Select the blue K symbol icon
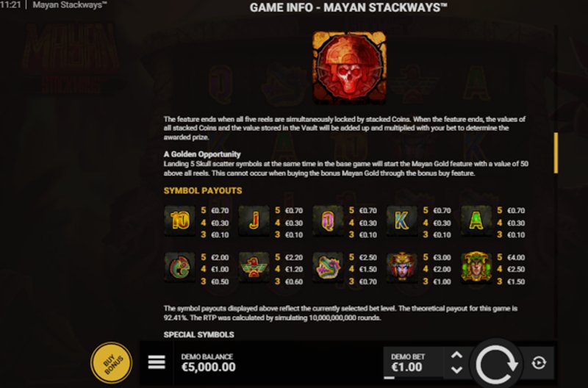 coord(401,220)
